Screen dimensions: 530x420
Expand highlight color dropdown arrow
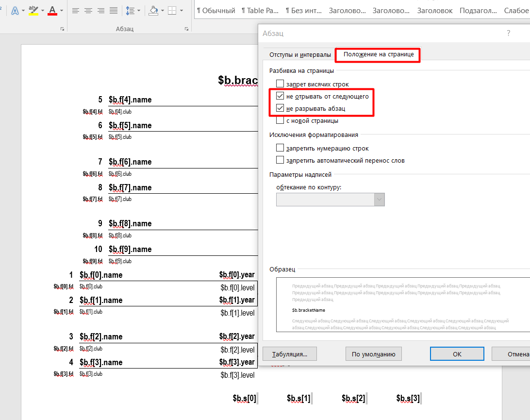pyautogui.click(x=43, y=11)
